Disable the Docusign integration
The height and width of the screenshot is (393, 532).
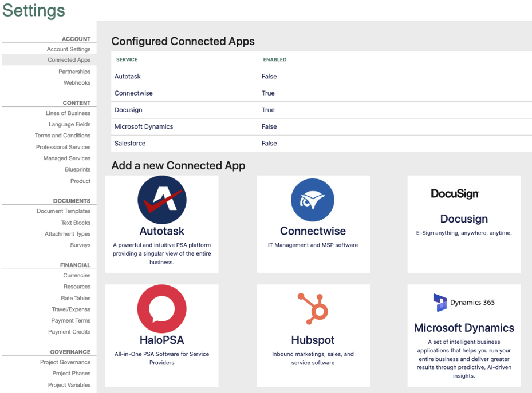click(x=269, y=109)
